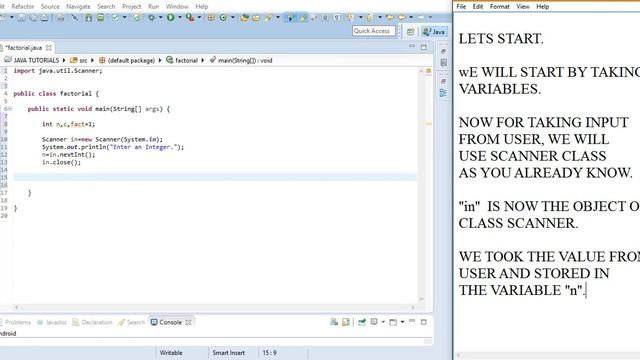This screenshot has height=360, width=640.
Task: Toggle Mark Occurrences in the toolbar
Action: point(304,18)
